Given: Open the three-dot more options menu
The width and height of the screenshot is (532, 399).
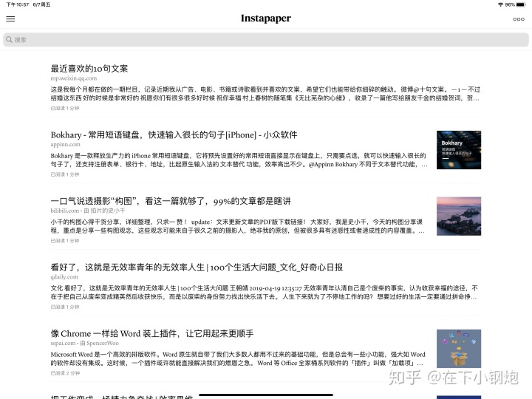Looking at the screenshot, I should click(x=519, y=19).
